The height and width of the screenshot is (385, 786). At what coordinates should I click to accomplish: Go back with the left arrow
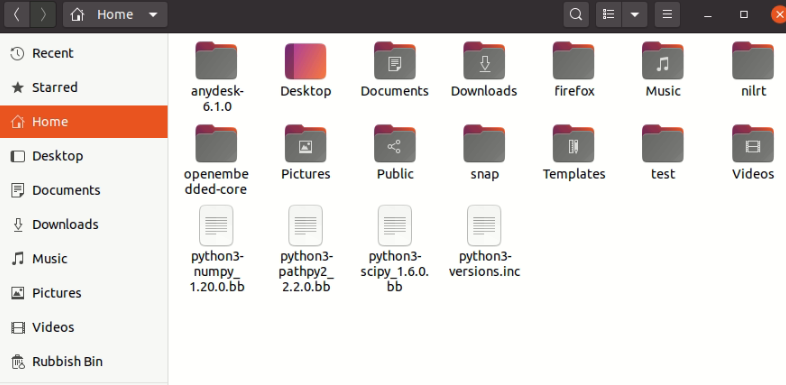click(x=17, y=15)
